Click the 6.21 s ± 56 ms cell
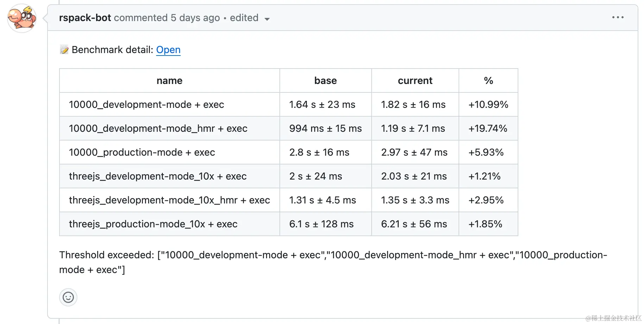This screenshot has width=644, height=324. tap(415, 224)
